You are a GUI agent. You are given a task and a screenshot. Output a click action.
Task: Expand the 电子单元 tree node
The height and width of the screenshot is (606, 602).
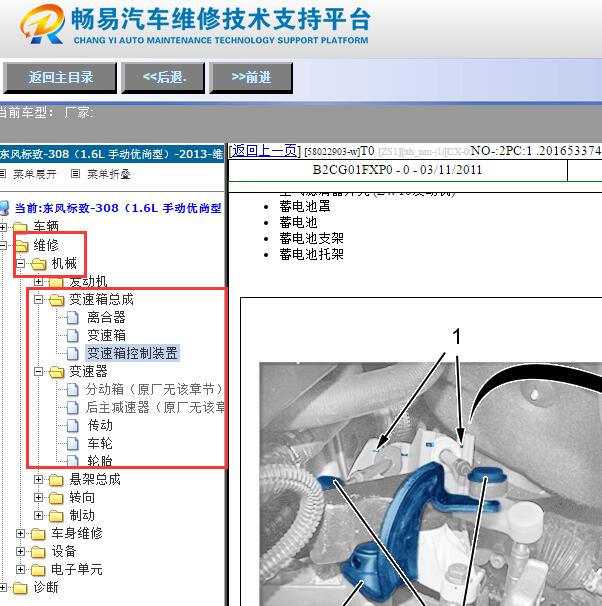[x=20, y=569]
